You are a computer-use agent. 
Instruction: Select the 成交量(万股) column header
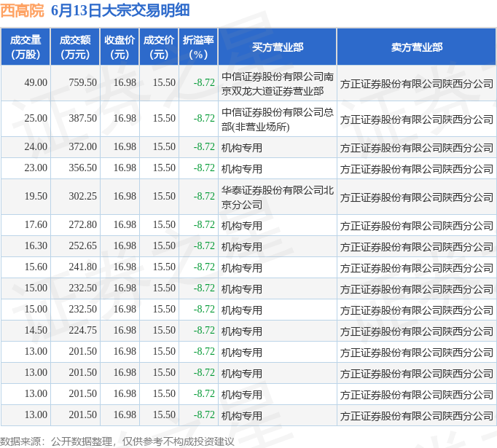26,47
